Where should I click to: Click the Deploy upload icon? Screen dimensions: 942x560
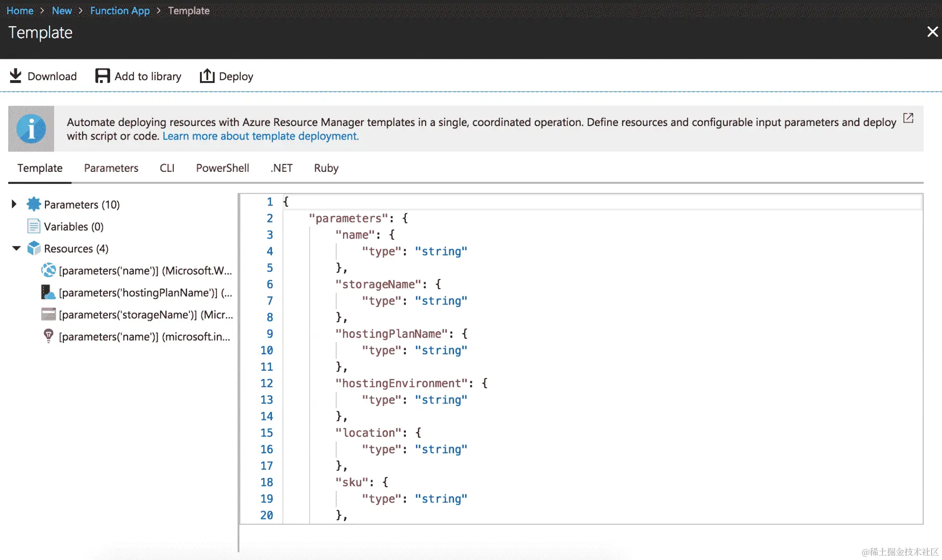click(207, 76)
